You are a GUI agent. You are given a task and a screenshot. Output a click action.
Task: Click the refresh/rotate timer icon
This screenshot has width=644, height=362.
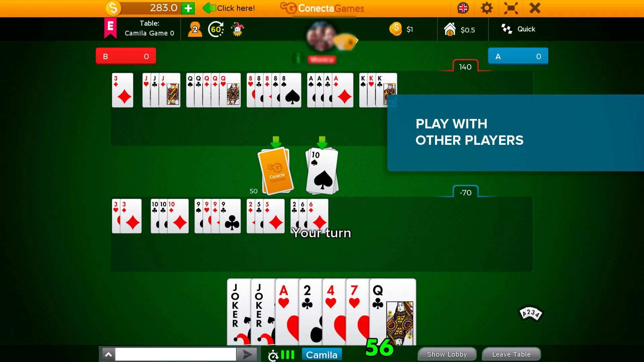217,29
